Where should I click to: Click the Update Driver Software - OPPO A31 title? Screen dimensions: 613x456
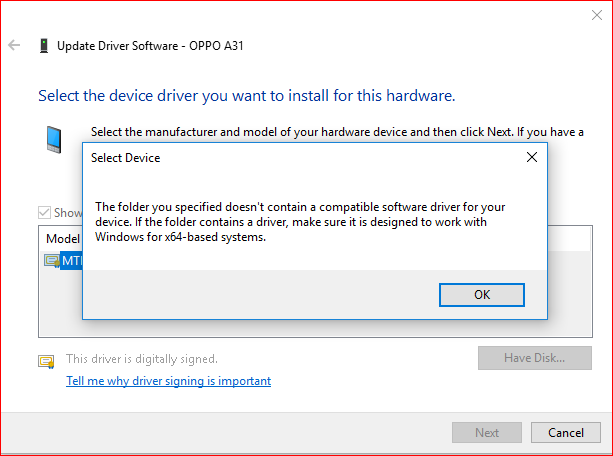point(150,46)
